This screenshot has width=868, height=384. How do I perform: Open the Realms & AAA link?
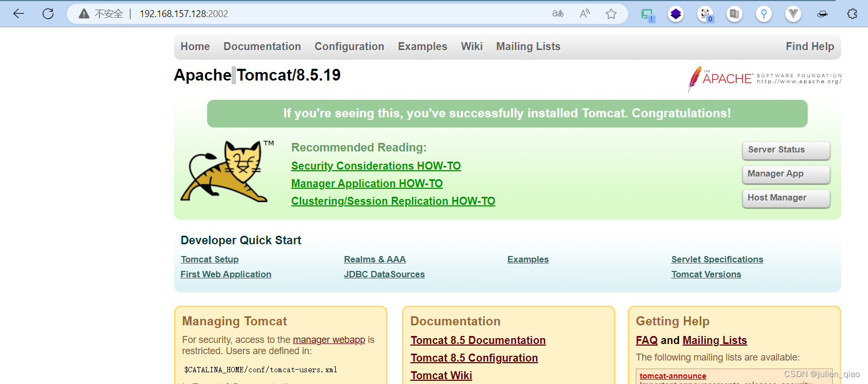(x=375, y=259)
